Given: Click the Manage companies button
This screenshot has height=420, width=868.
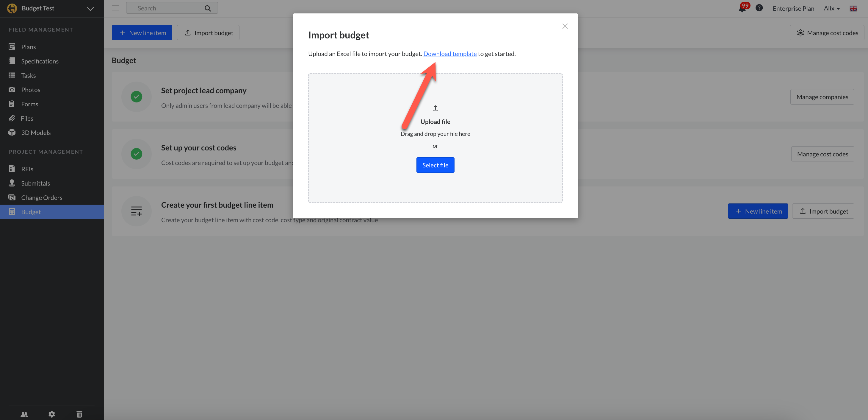Looking at the screenshot, I should 822,97.
